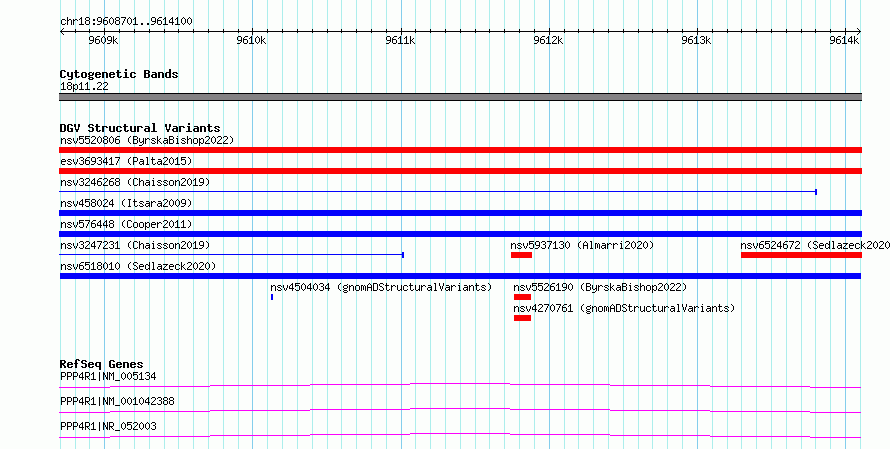Click the PPP4R1|NM_005134 label
890x449 pixels.
point(108,376)
